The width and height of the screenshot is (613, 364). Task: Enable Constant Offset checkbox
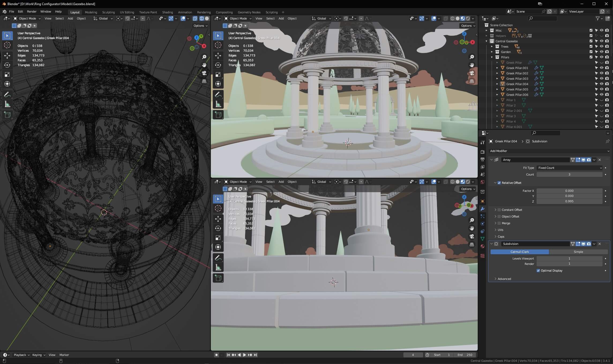tap(499, 210)
